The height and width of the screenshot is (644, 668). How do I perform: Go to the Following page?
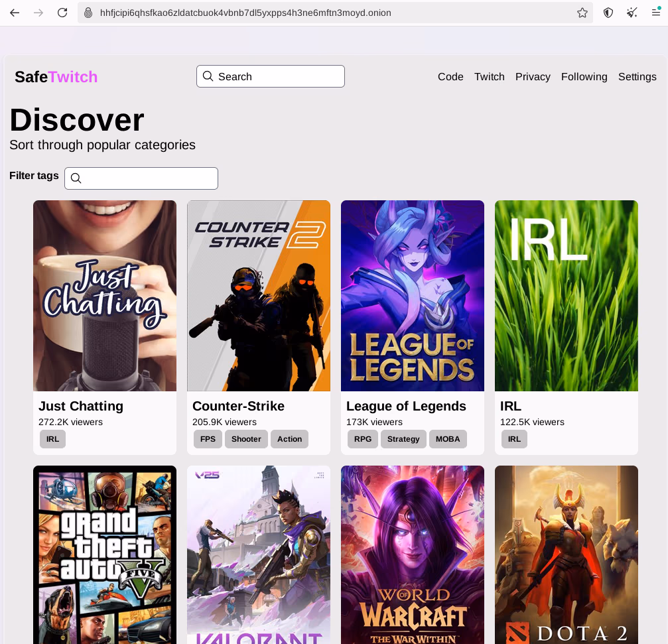(584, 77)
